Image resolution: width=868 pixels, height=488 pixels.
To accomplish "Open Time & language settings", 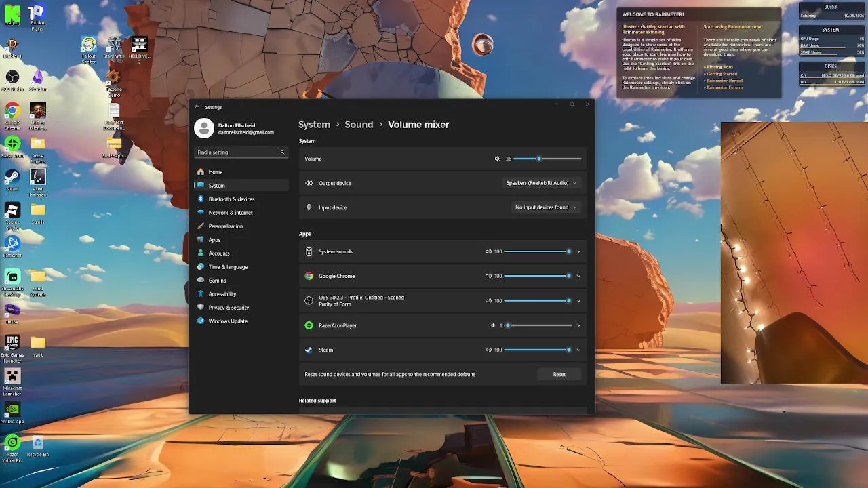I will 241,267.
